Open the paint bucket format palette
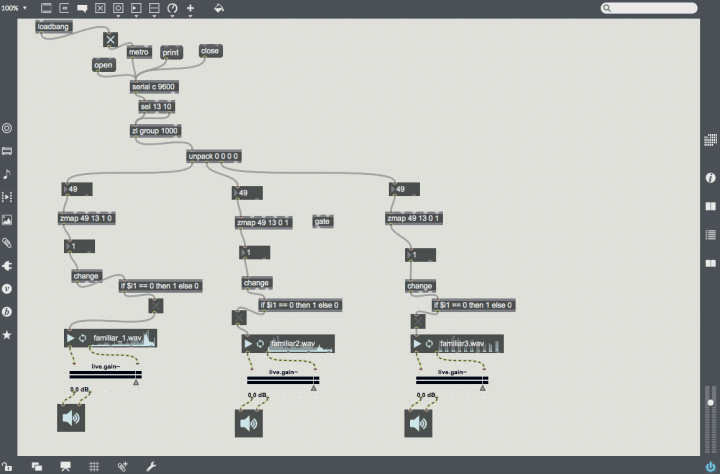Image resolution: width=720 pixels, height=474 pixels. [219, 8]
